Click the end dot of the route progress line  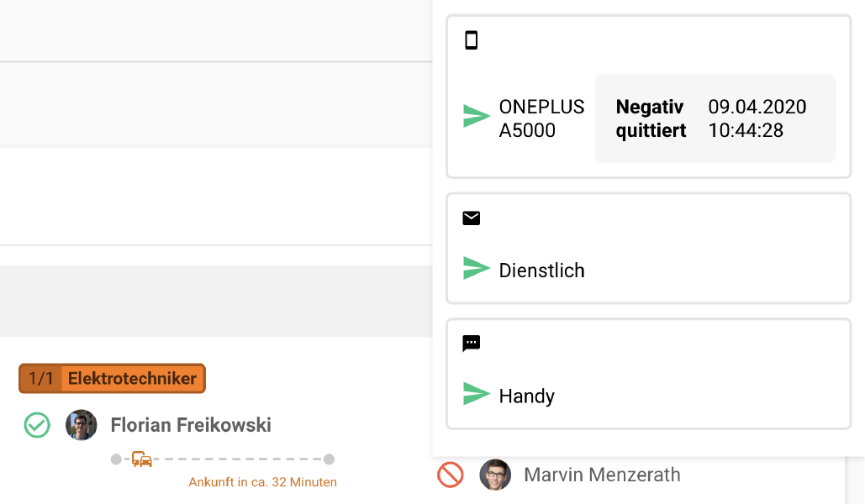click(330, 459)
